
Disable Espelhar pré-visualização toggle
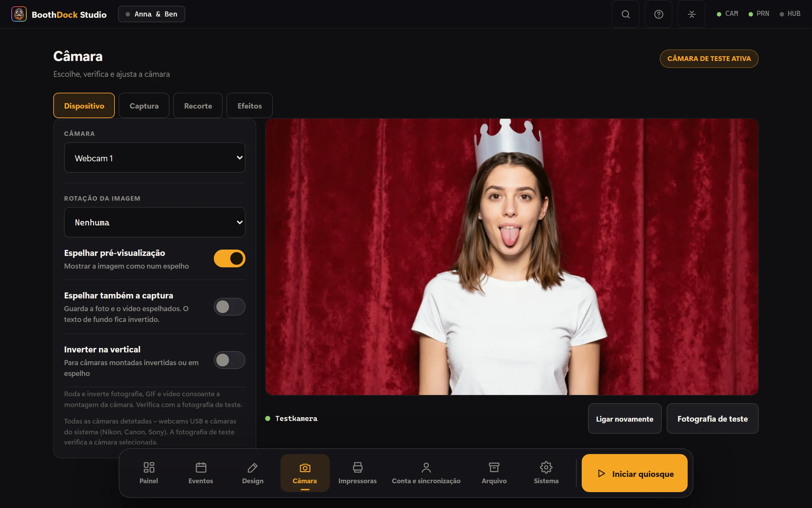tap(230, 258)
